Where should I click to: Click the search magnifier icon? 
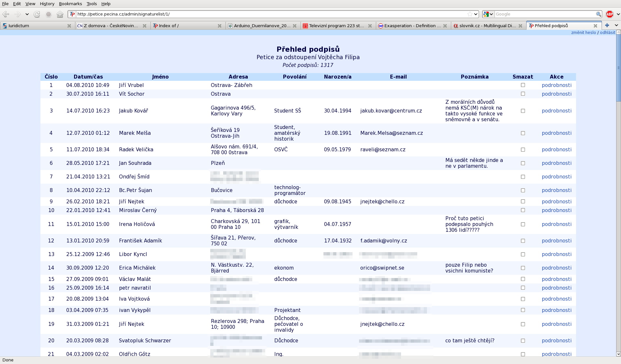598,14
